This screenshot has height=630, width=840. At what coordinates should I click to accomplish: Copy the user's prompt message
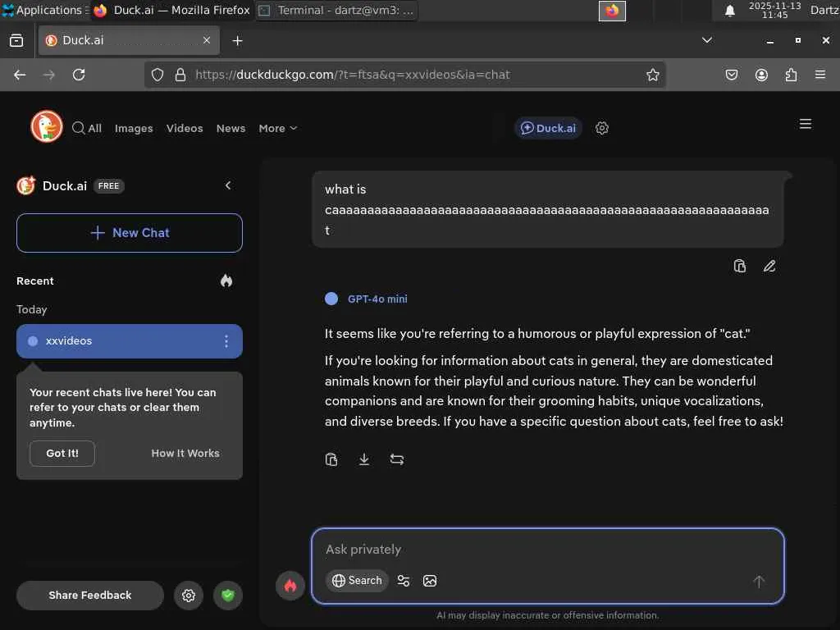[x=739, y=266]
